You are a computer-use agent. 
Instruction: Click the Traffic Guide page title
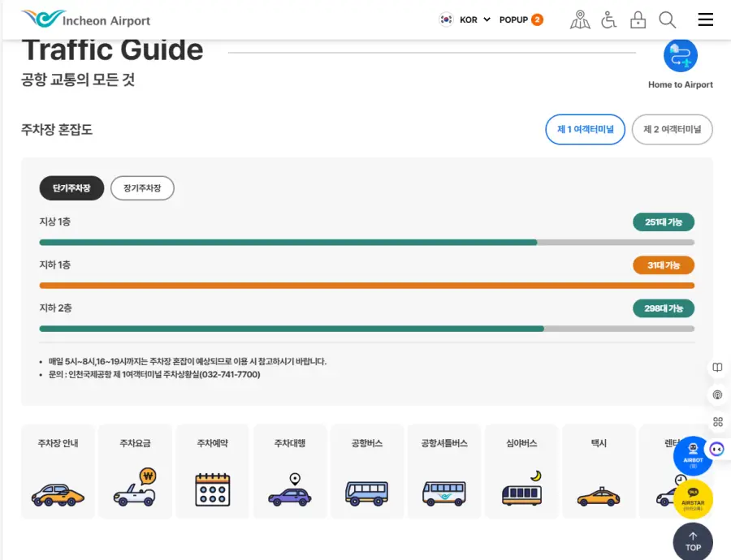coord(112,50)
